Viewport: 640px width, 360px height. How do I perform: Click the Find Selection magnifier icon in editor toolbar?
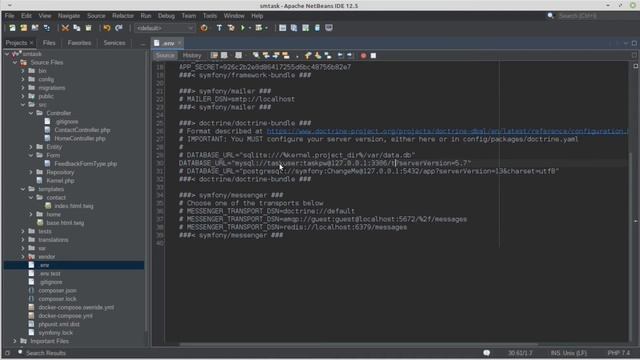256,56
